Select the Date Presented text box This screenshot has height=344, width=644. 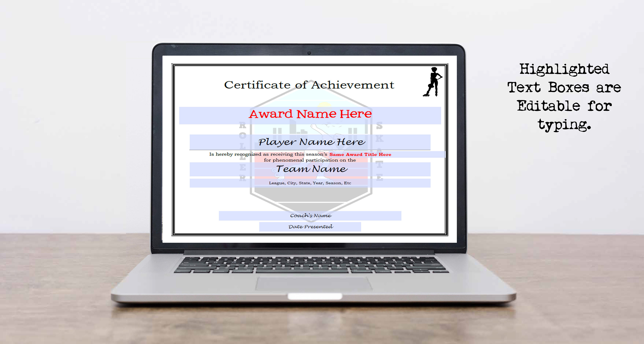(311, 227)
